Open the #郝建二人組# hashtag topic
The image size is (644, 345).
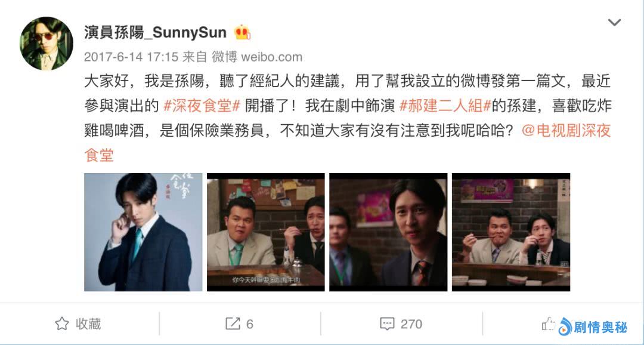pos(445,106)
